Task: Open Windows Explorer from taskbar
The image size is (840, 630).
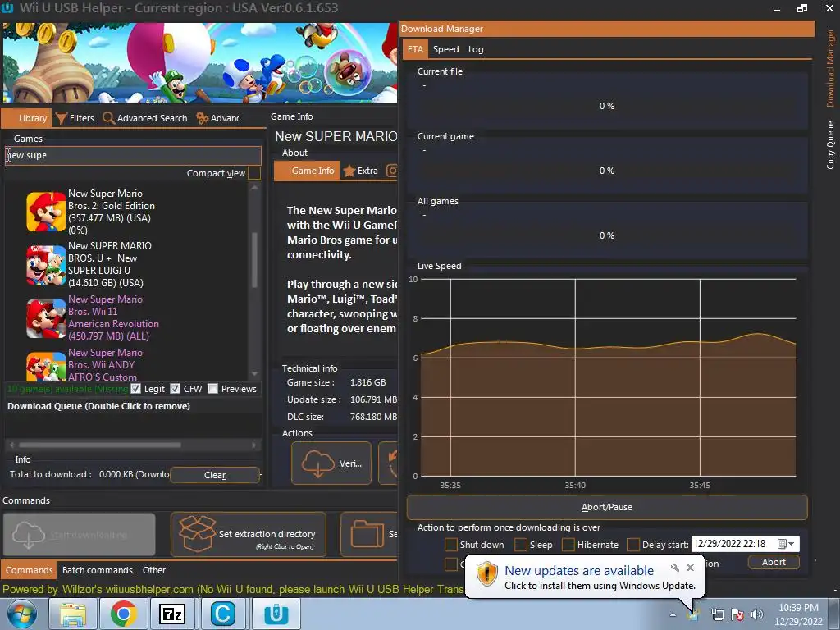Action: 73,614
